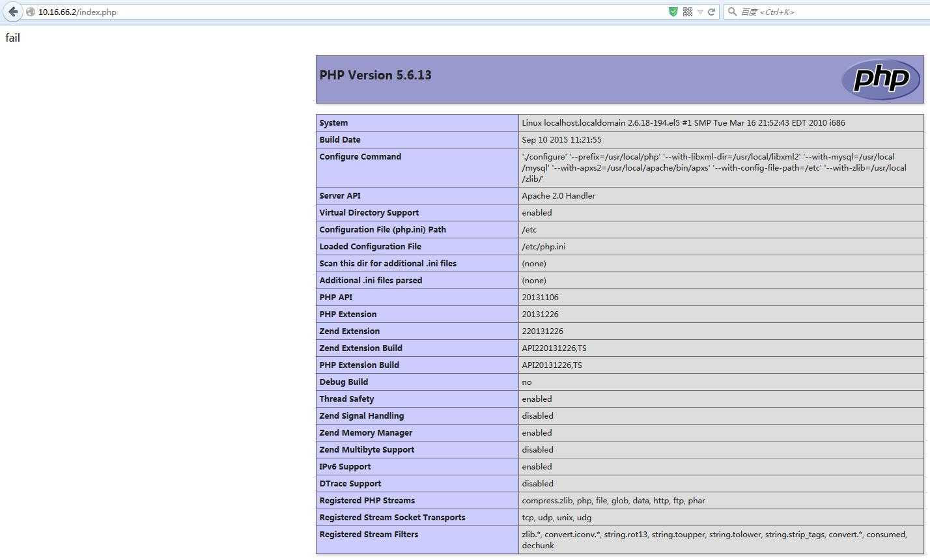Click the search magnifier icon
Viewport: 930px width, 560px height.
pos(732,12)
